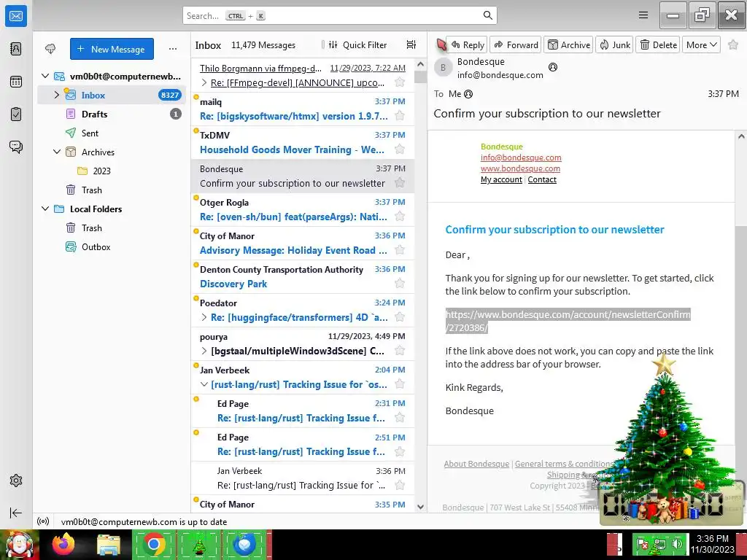Click volume icon in system tray

676,544
